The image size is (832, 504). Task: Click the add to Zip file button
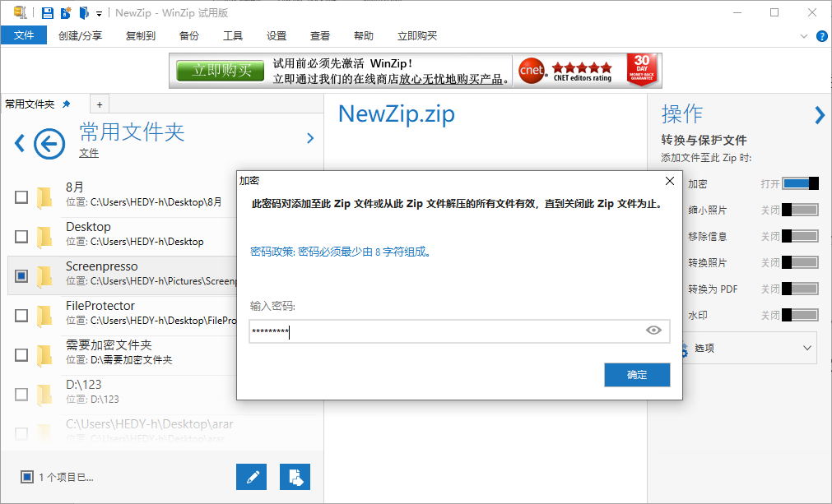tap(295, 477)
